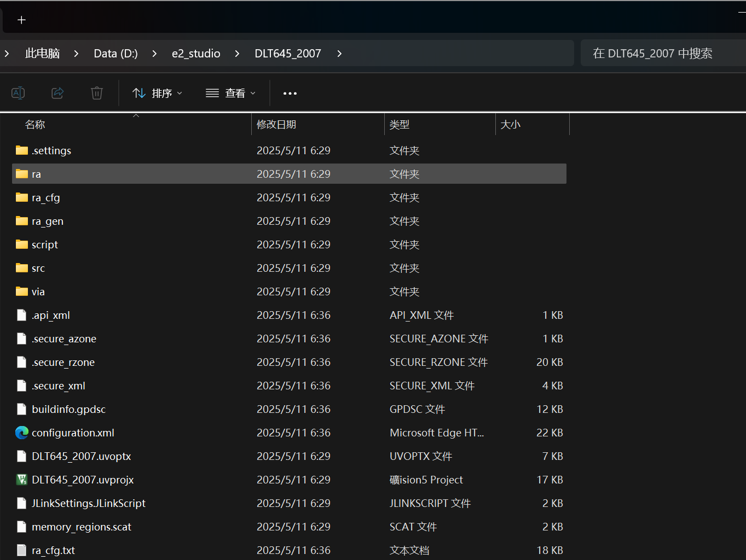Click file name ra_cfg
The image size is (746, 560).
coord(46,198)
